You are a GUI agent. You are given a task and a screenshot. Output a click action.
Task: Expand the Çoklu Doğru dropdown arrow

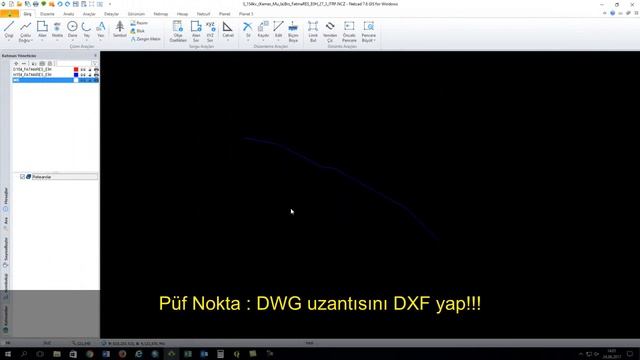(x=32, y=41)
